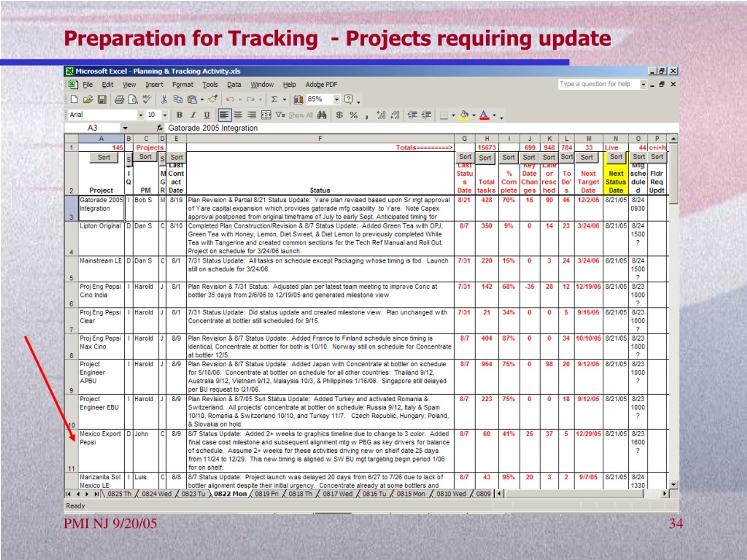Open the font size dropdown
Screen dimensions: 747x560
tap(165, 115)
